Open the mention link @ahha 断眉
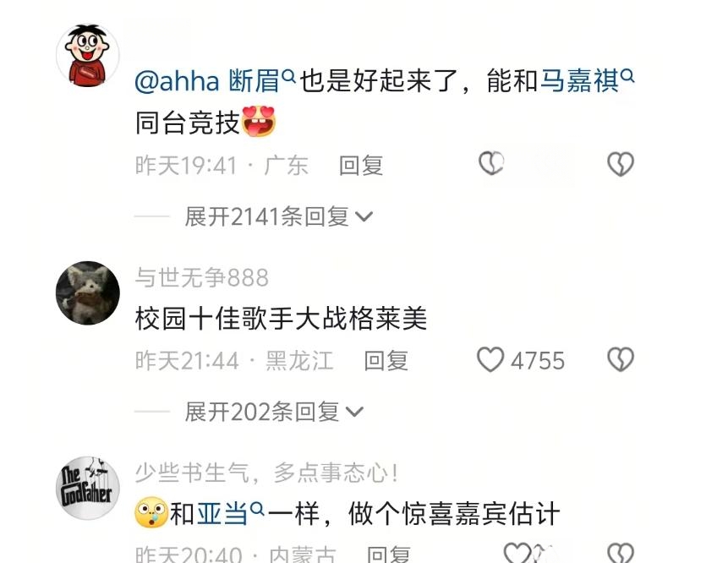This screenshot has width=728, height=563. pos(206,81)
